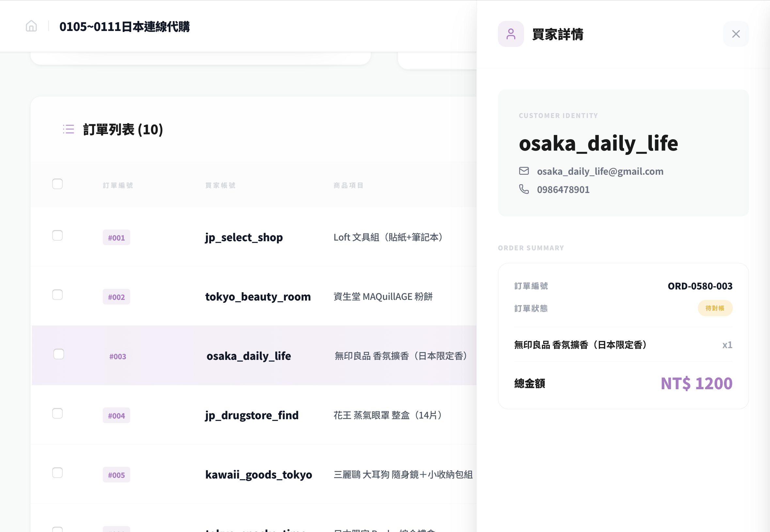Check the box for order #002
Viewport: 770px width, 532px height.
click(x=57, y=295)
